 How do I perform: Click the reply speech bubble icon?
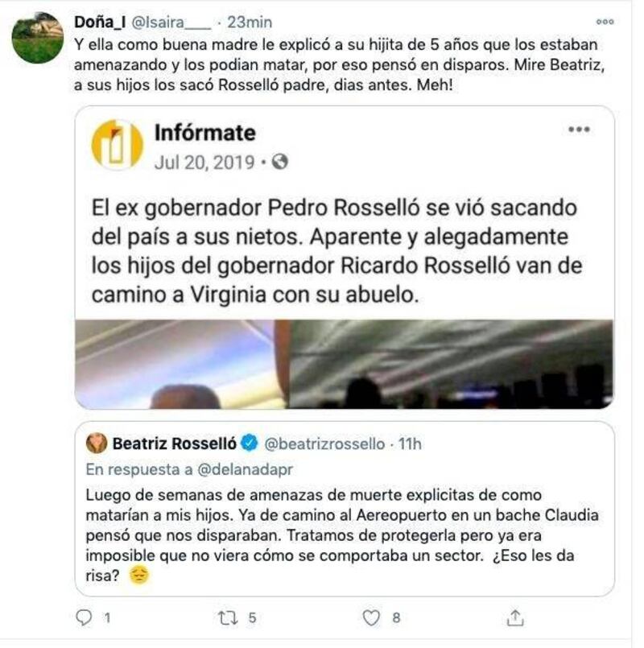tap(84, 617)
